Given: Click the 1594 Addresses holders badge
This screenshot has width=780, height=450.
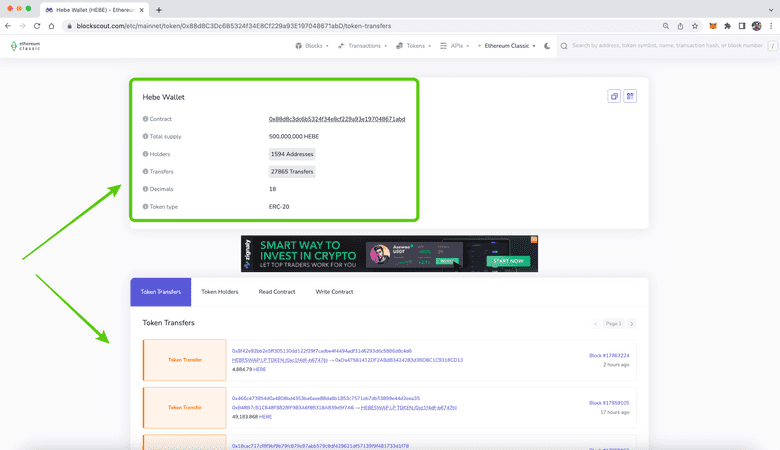Looking at the screenshot, I should [x=292, y=154].
